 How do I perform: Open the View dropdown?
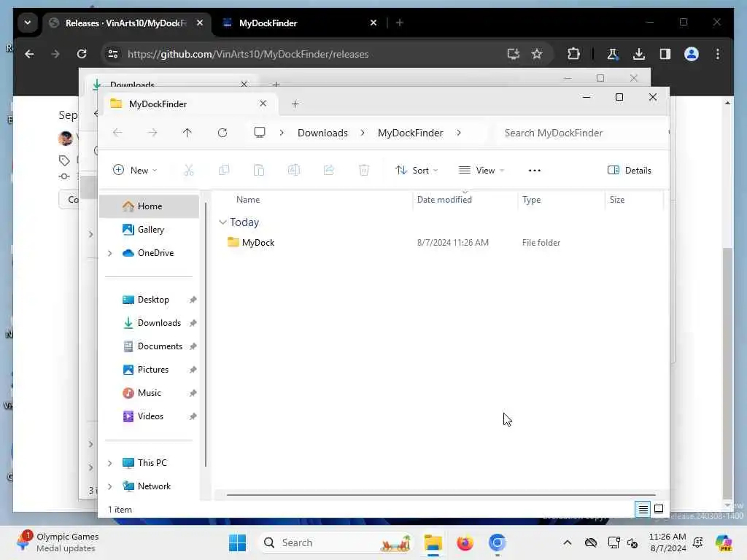(481, 170)
